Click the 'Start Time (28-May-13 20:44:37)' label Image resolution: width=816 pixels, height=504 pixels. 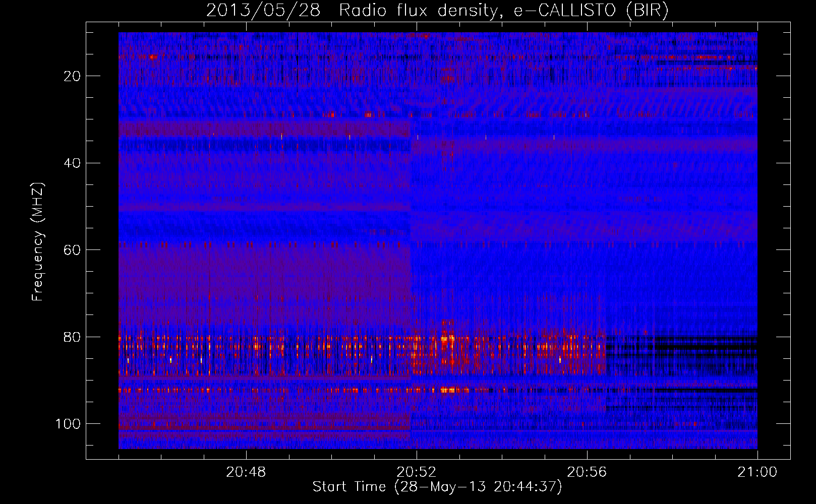click(437, 487)
